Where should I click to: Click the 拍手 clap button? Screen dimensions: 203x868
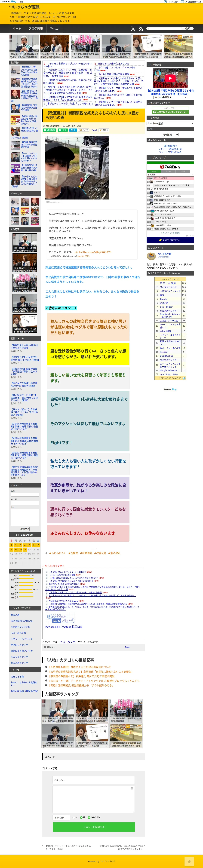point(104,130)
